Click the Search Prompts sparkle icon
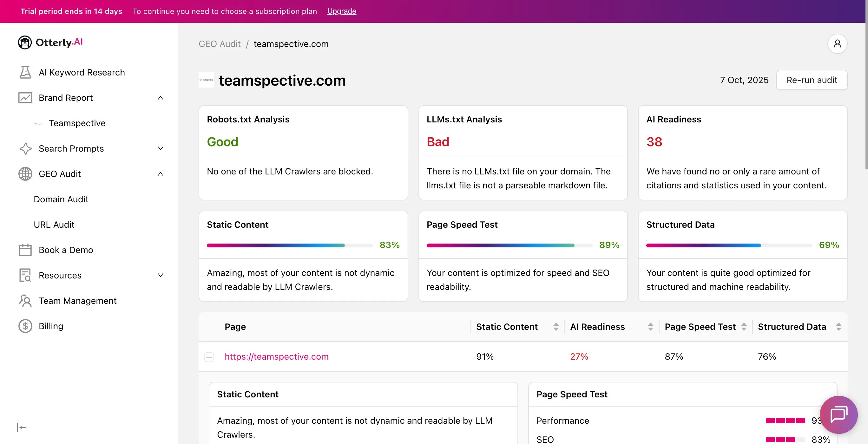Screen dimensions: 868x444 [x=25, y=148]
